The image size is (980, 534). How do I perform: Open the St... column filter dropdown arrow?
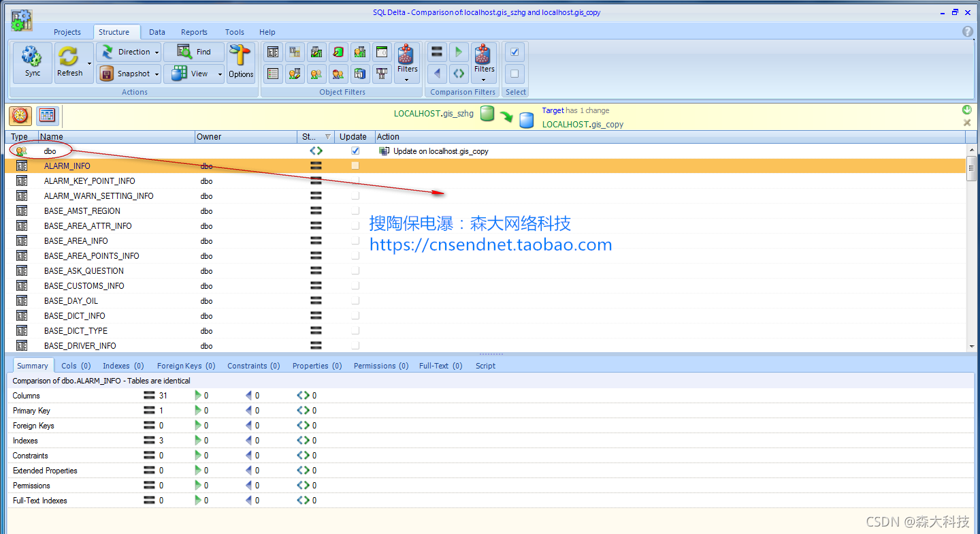pos(328,136)
